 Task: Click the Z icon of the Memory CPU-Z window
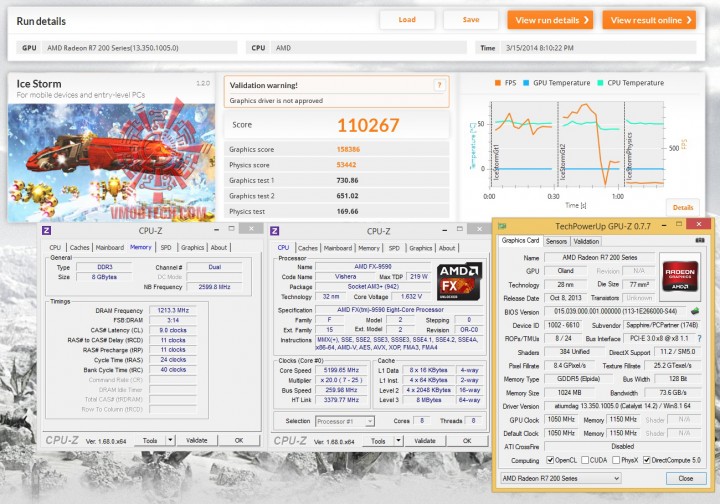pos(47,230)
